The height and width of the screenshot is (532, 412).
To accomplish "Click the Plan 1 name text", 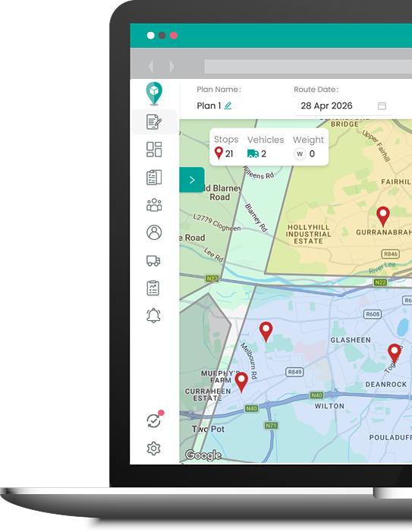I will pyautogui.click(x=209, y=105).
